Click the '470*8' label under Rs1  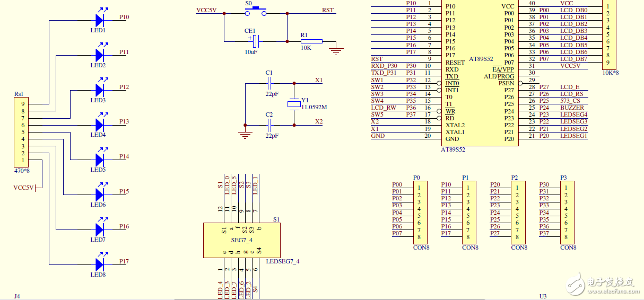22,171
